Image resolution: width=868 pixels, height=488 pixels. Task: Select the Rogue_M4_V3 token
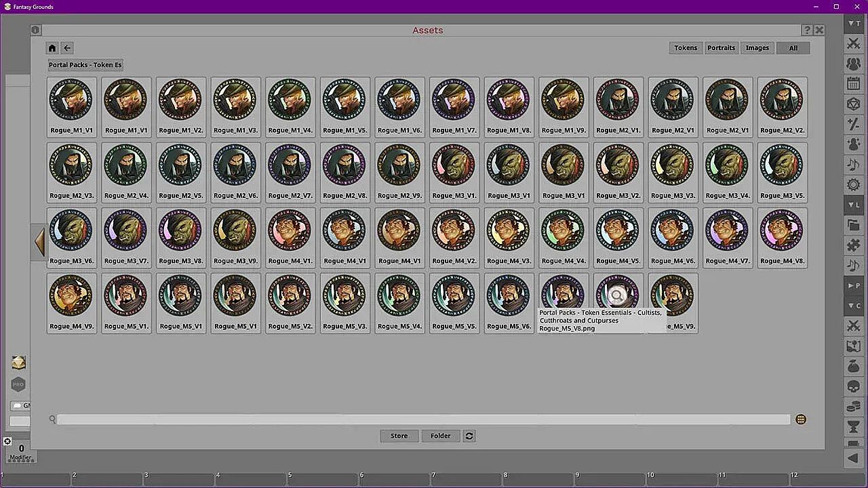click(509, 238)
